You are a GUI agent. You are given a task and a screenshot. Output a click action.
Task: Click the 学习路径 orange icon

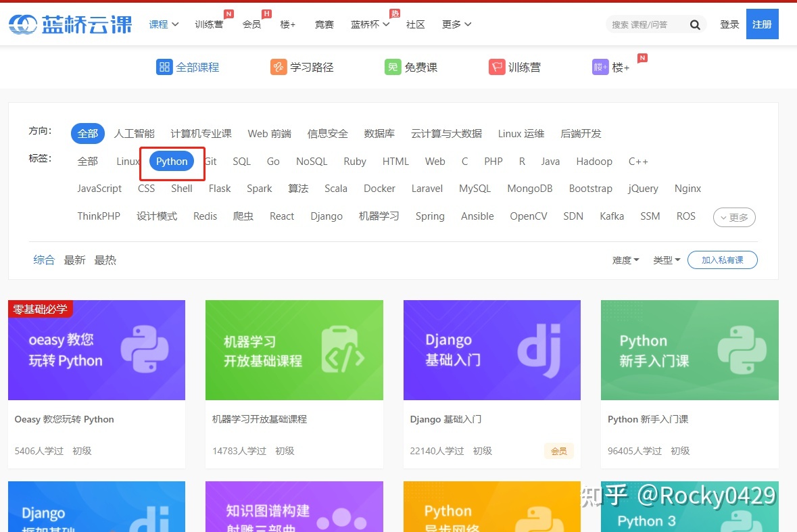click(x=279, y=66)
